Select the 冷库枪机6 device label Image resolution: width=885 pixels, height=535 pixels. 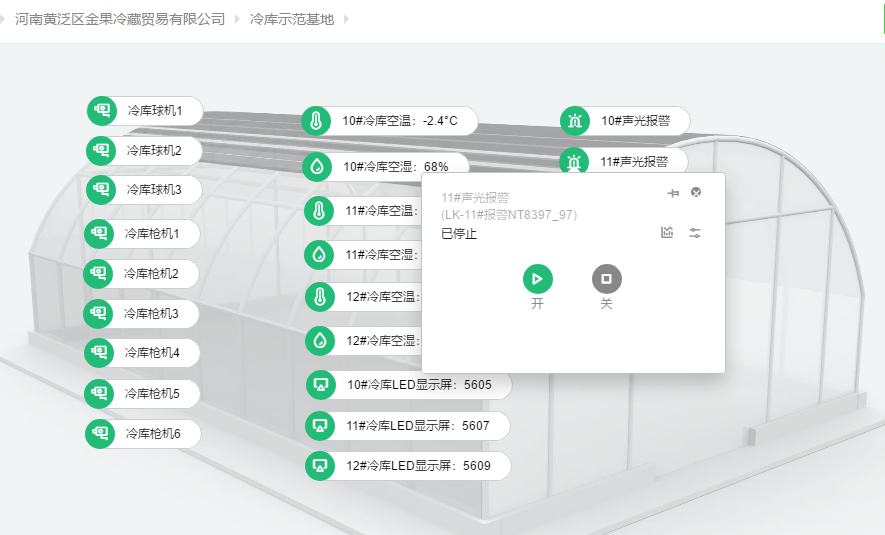pos(153,434)
